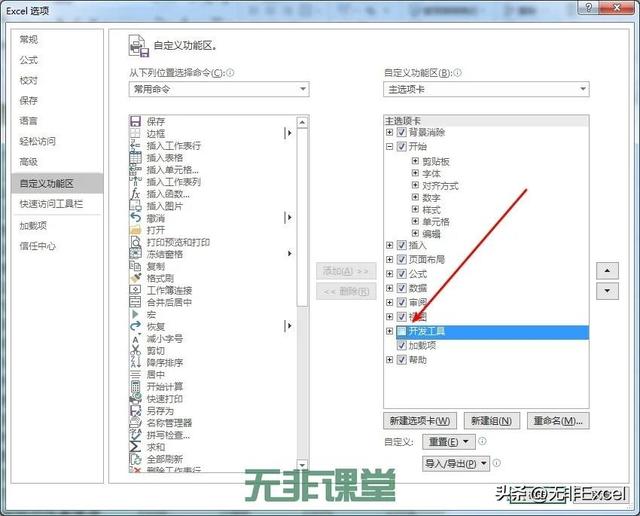Check the 开发工具 checkbox
The width and height of the screenshot is (640, 516).
pos(402,331)
